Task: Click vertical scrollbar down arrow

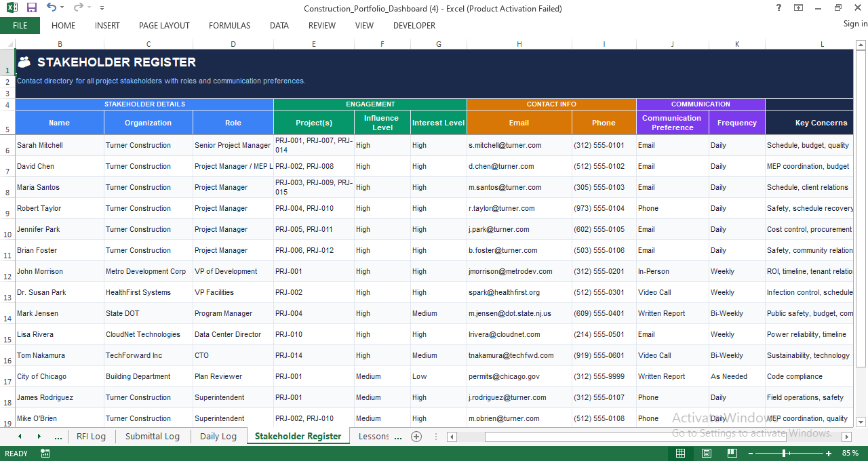Action: coord(861,422)
